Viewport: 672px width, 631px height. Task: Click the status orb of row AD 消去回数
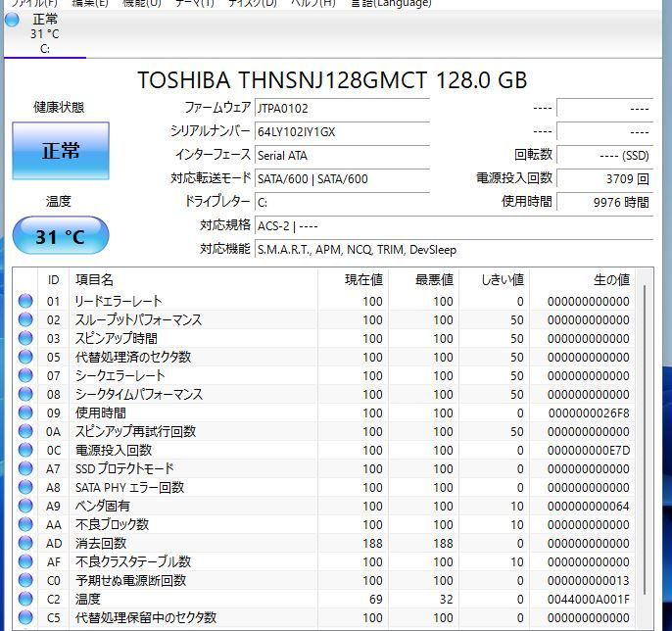point(25,543)
